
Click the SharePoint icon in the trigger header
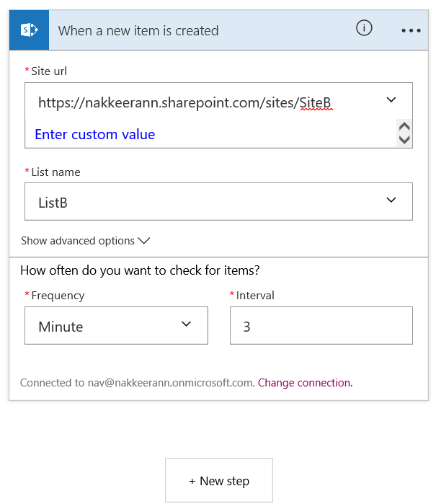[29, 30]
